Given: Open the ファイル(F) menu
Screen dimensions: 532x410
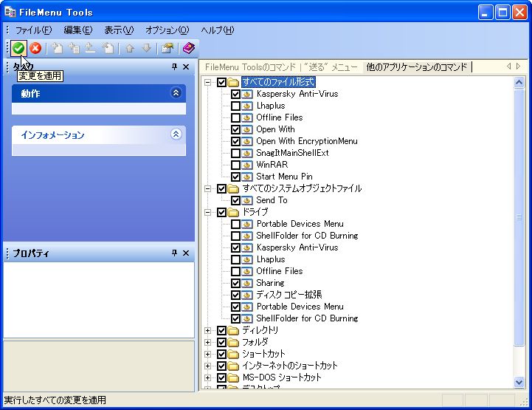Looking at the screenshot, I should [33, 30].
